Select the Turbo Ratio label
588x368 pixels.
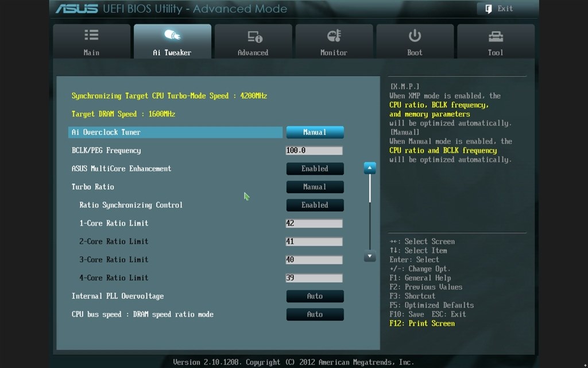pos(92,187)
